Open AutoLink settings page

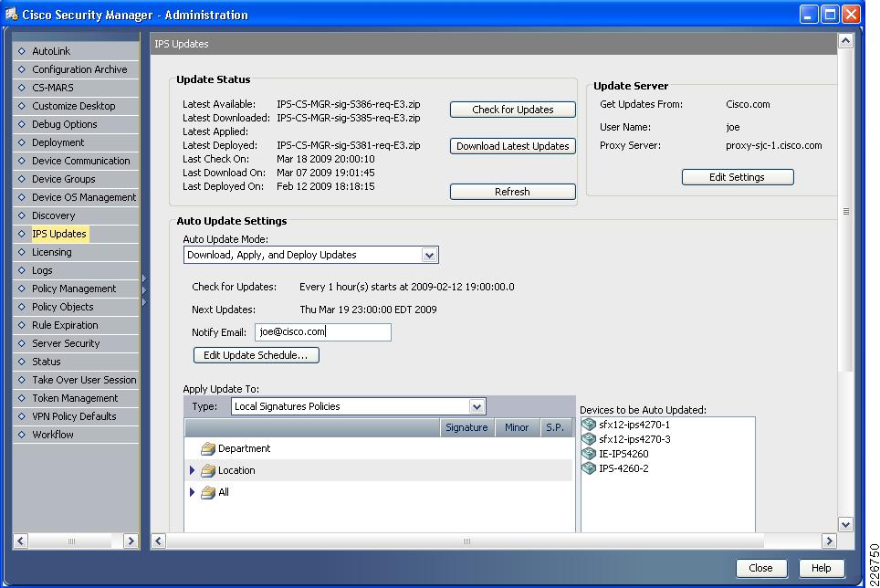coord(51,51)
